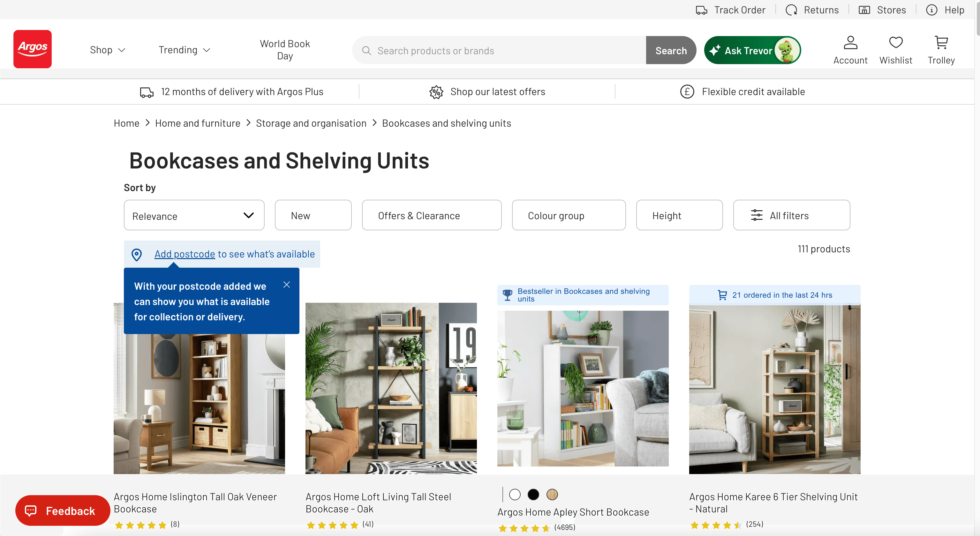Open the World Book Day menu item

pyautogui.click(x=284, y=50)
